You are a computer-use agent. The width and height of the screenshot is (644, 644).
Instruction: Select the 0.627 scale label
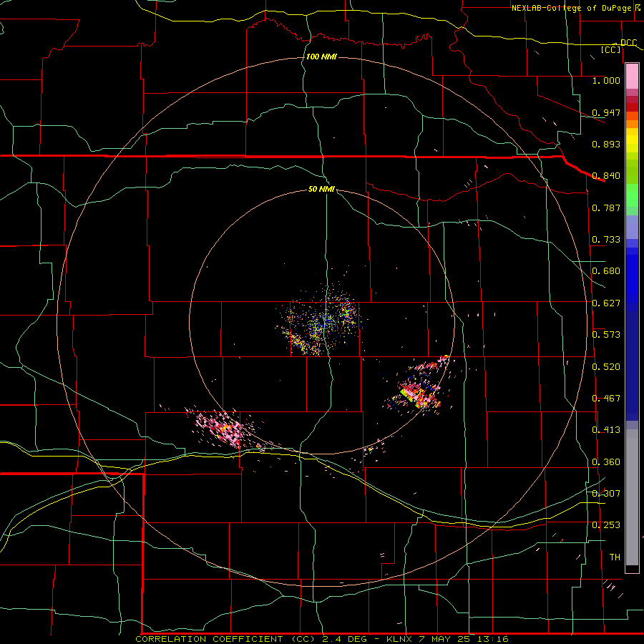[606, 303]
